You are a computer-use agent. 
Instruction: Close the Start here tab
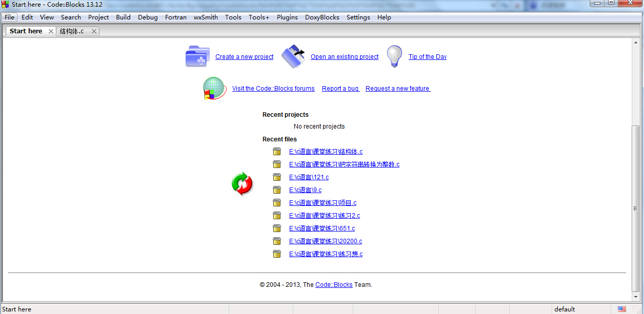point(51,31)
